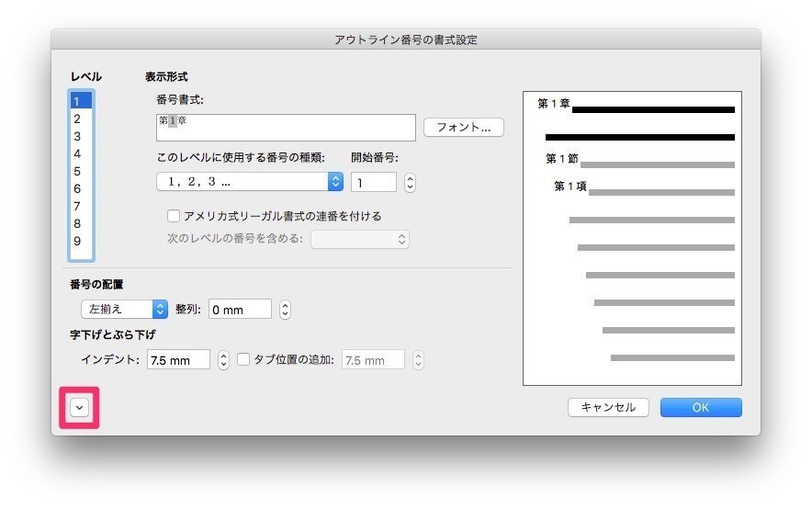Click the タブ位置の追加 stepper arrows
Image resolution: width=812 pixels, height=509 pixels.
coord(419,360)
